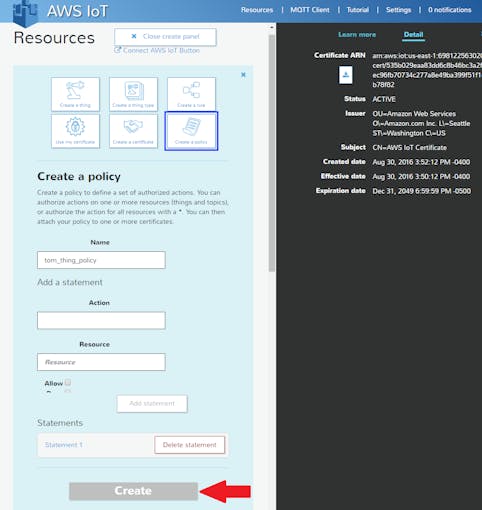The image size is (482, 510).
Task: Select the Statement 1 entry
Action: pyautogui.click(x=63, y=445)
